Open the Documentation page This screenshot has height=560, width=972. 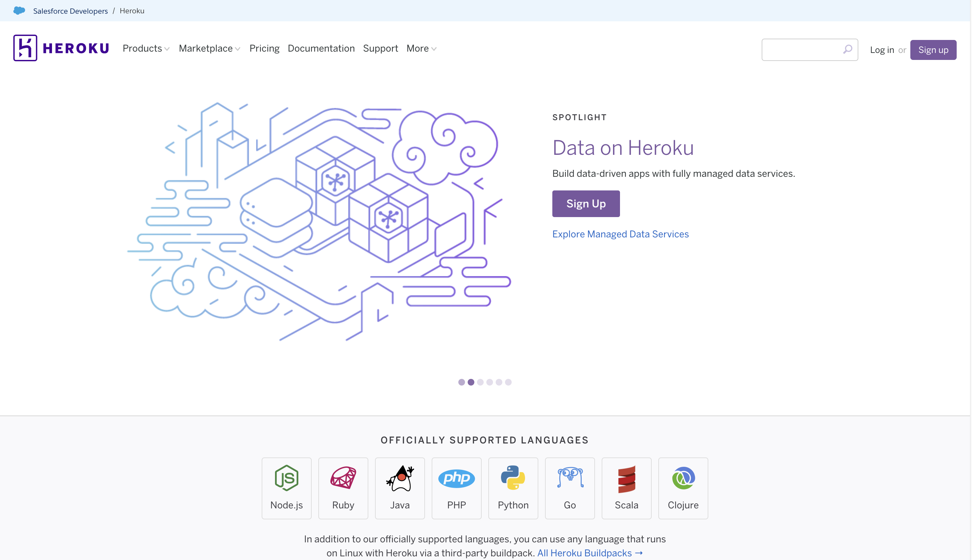coord(321,48)
